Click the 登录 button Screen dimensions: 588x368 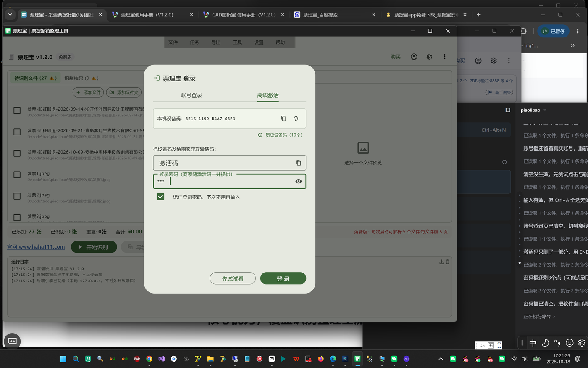tap(283, 278)
